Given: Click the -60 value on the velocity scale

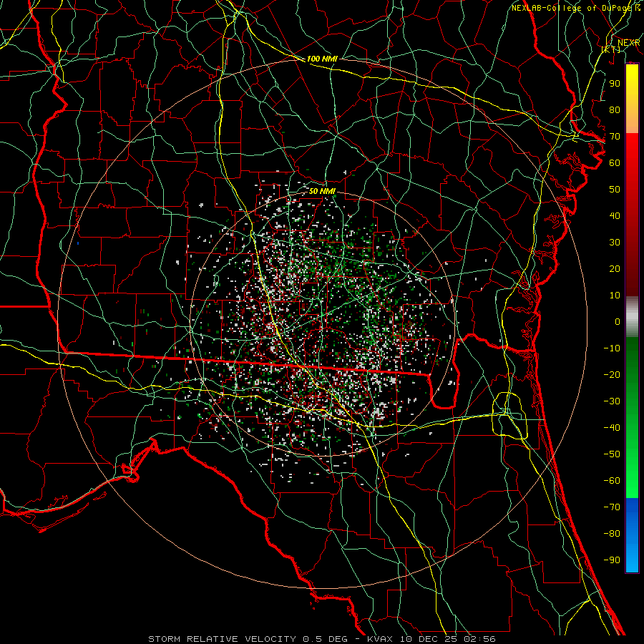Looking at the screenshot, I should tap(612, 481).
